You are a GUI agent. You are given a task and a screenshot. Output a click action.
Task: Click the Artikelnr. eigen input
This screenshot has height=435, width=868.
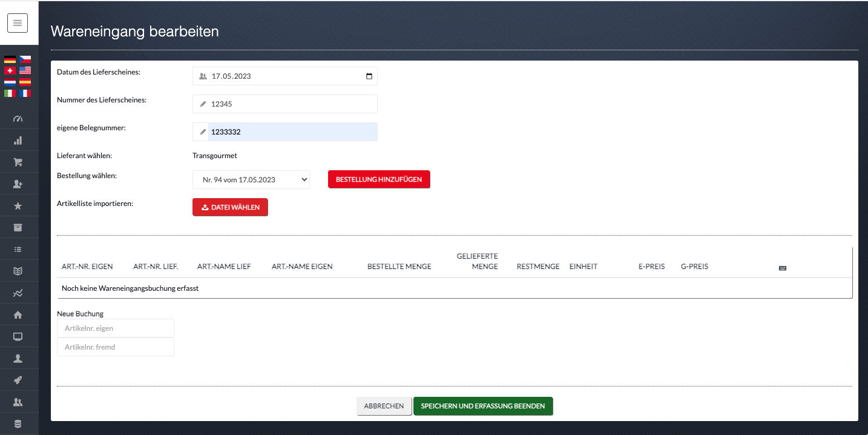point(116,328)
